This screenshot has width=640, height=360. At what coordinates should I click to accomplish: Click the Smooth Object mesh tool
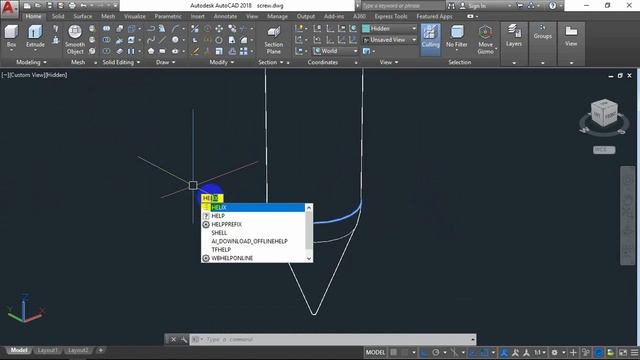point(75,40)
